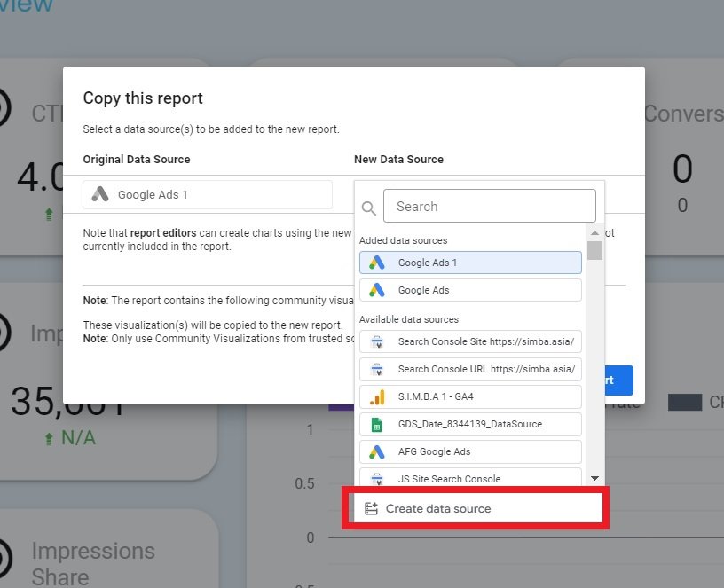Click the Google Ads logo beside AFG Google Ads
This screenshot has width=724, height=588.
(377, 451)
